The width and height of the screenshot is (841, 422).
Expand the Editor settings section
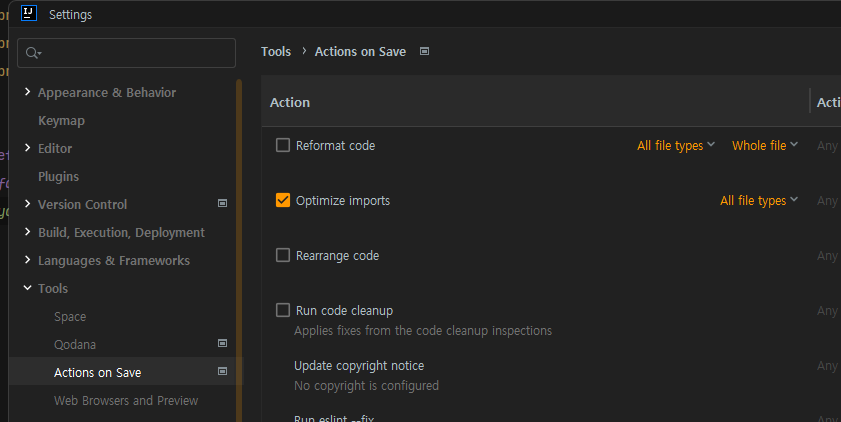point(27,148)
